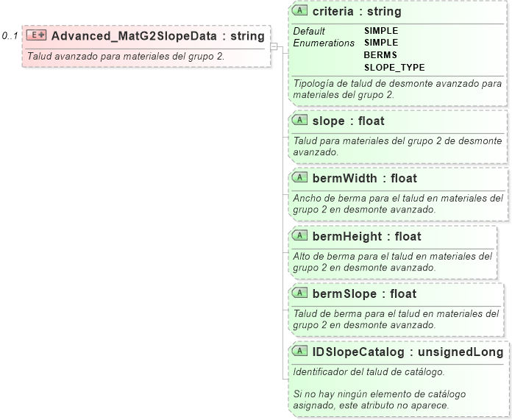Viewport: 512px width, 420px height.
Task: Click the IDSlopeCatalog : unsignedLong title
Action: pyautogui.click(x=408, y=352)
